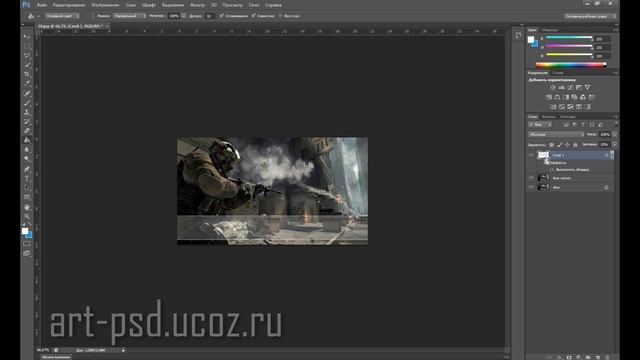This screenshot has height=360, width=640.
Task: Select the Crop tool
Action: (27, 74)
